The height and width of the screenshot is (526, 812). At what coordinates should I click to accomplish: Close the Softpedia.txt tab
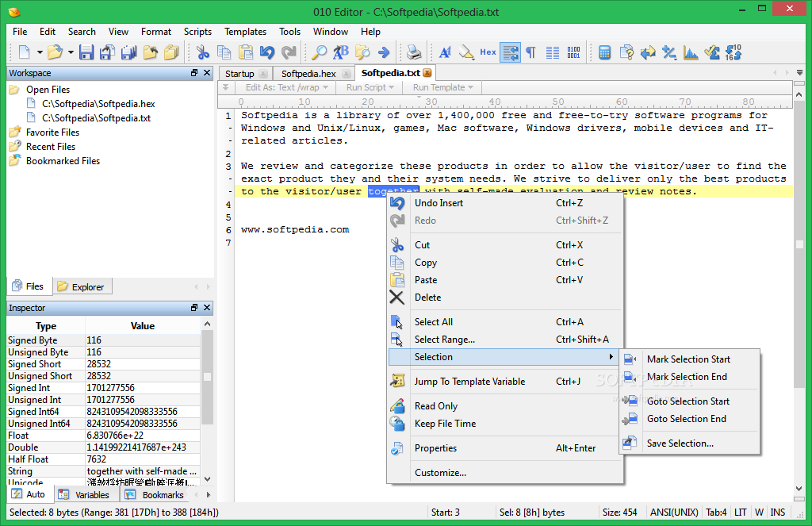click(x=427, y=73)
